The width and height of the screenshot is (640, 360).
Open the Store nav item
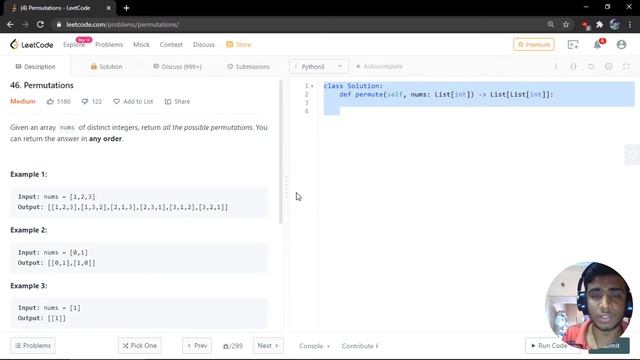(238, 44)
